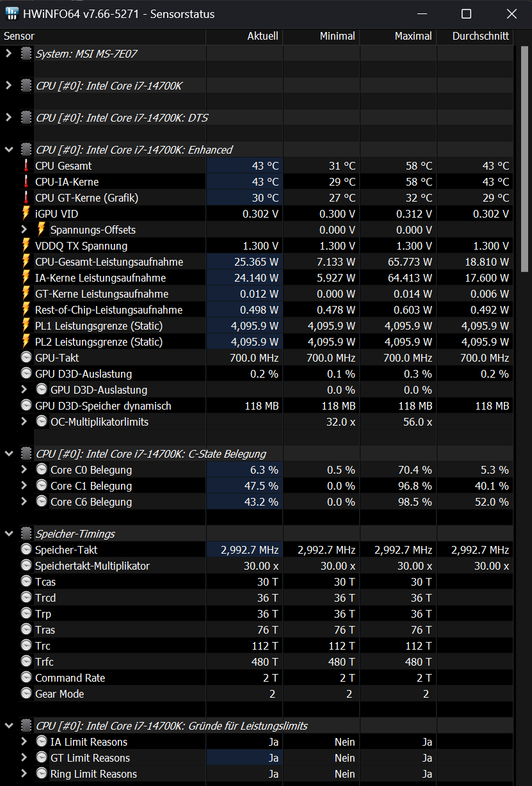This screenshot has height=786, width=532.
Task: Expand the OC-Multiplikatorlimits sub-entries
Action: 24,422
